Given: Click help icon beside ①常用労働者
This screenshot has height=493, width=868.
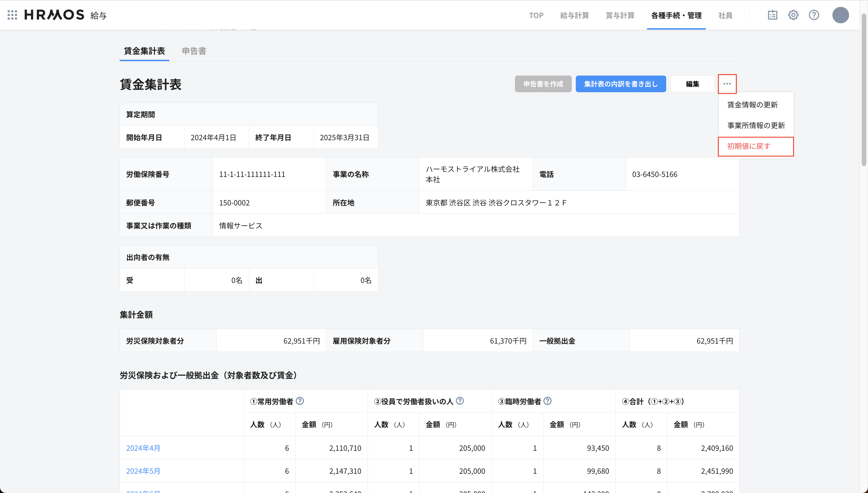Looking at the screenshot, I should point(300,401).
